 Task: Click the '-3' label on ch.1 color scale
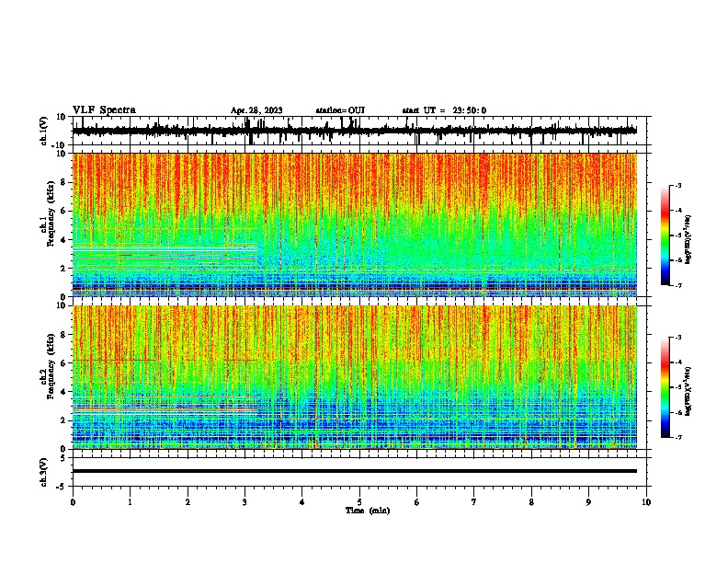pyautogui.click(x=678, y=186)
